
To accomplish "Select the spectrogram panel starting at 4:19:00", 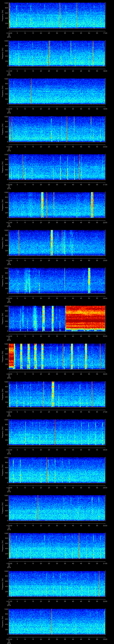I will pos(57,129).
